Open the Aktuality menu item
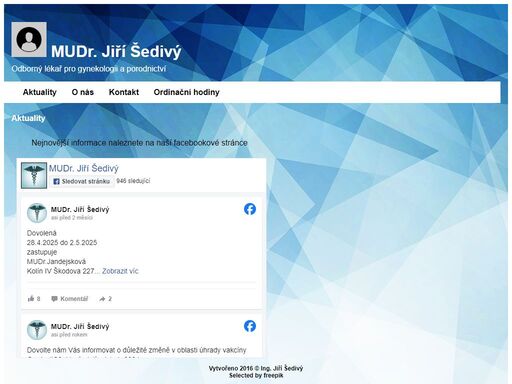The image size is (512, 384). pos(40,92)
